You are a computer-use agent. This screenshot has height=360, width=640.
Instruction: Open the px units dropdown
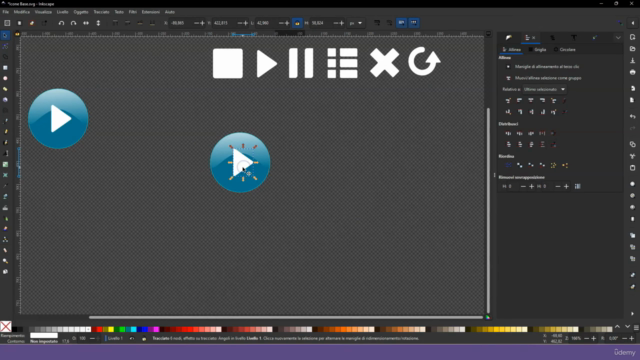[356, 23]
